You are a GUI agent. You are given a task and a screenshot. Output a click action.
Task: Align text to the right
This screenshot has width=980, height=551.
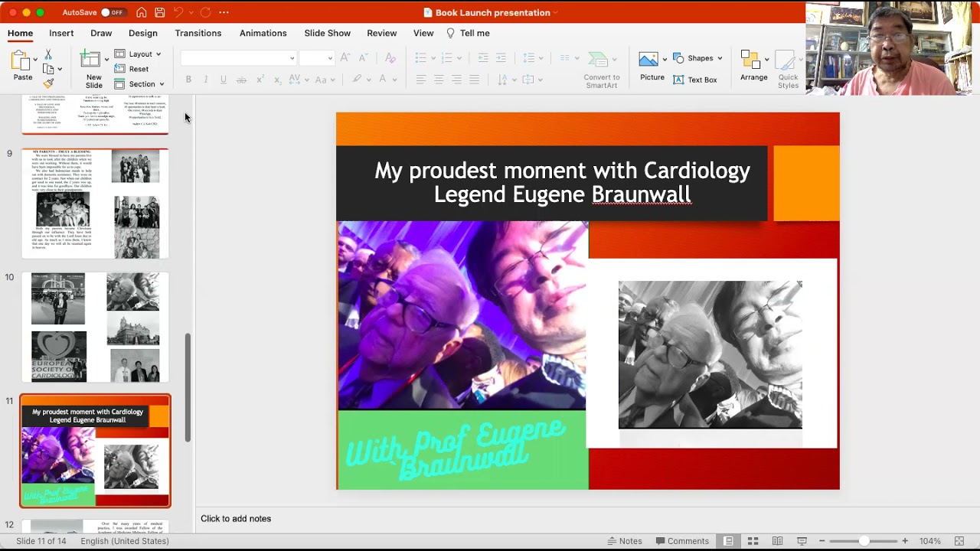click(x=456, y=80)
